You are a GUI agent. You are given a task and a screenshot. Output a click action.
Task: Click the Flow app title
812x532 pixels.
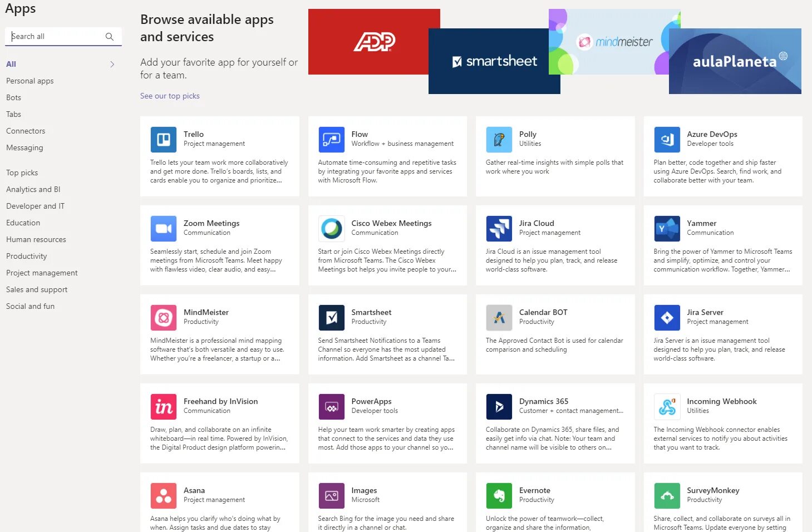coord(360,134)
